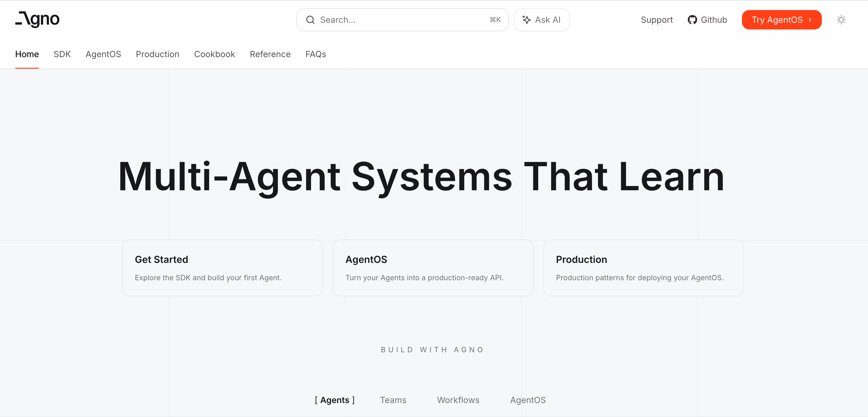Open the FAQs tab
The image size is (868, 417).
click(x=315, y=54)
